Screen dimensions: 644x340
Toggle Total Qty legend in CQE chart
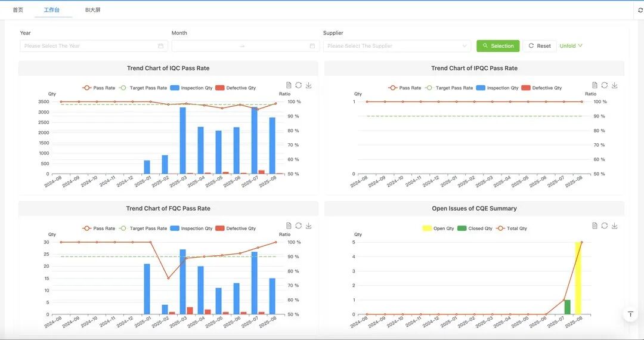pos(512,228)
